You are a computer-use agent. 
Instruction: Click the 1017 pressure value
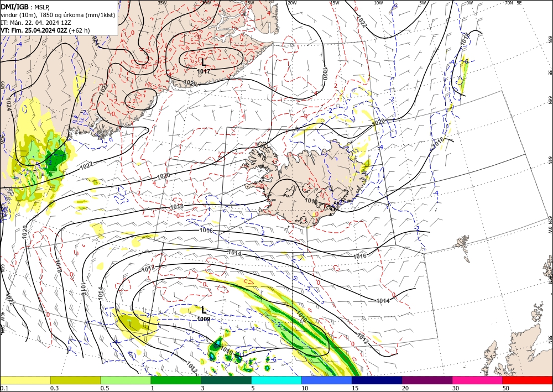204,71
